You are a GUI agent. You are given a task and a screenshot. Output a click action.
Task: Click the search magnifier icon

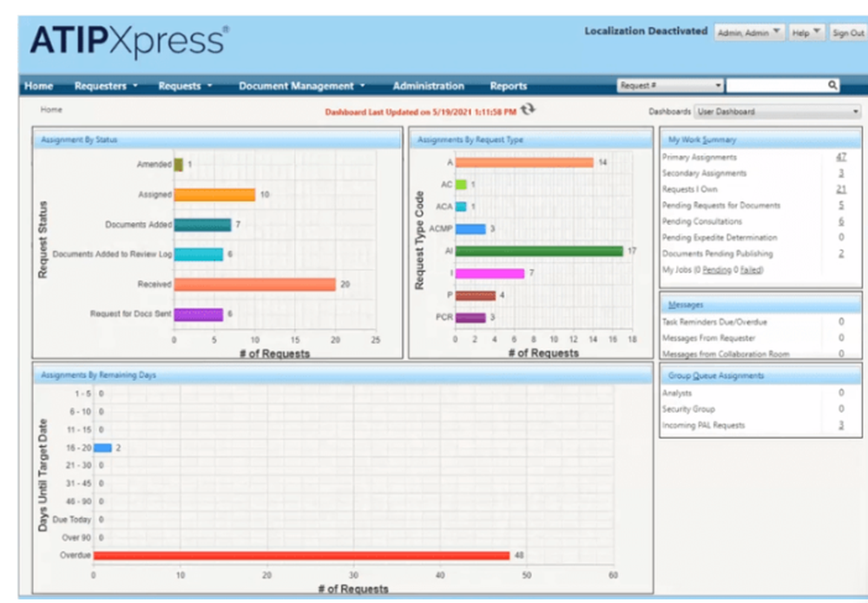(832, 84)
